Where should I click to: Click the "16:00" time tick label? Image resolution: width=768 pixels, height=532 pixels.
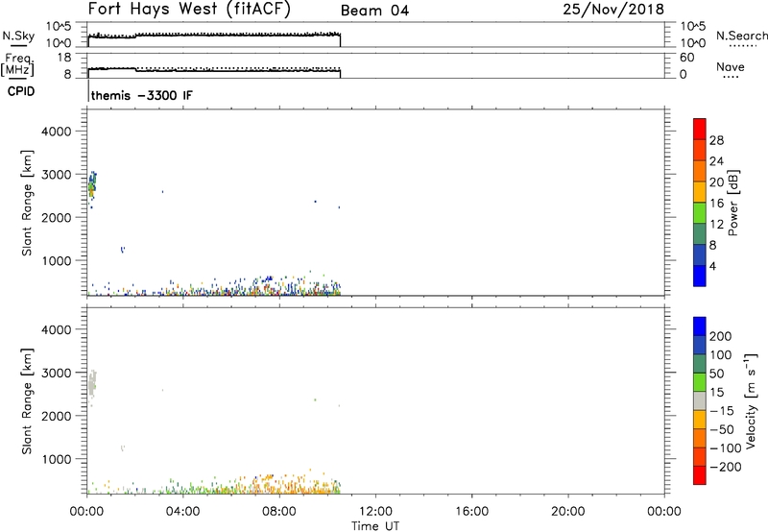pyautogui.click(x=471, y=512)
